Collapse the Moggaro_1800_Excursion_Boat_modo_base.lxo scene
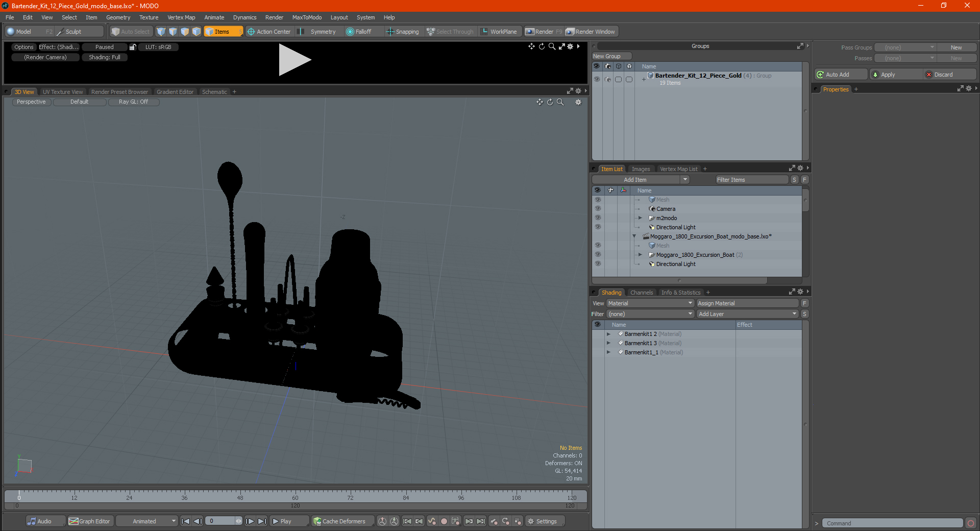The height and width of the screenshot is (531, 980). coord(634,236)
